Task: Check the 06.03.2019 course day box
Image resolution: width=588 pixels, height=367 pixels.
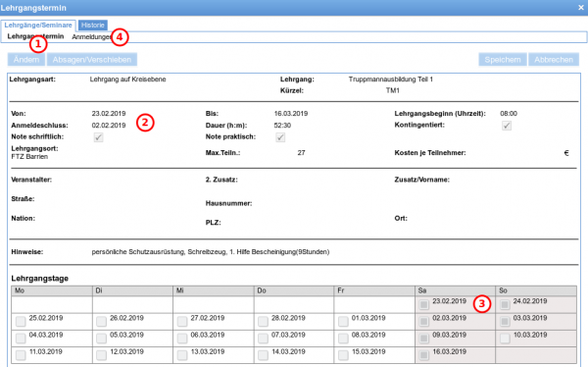Action: [x=182, y=339]
